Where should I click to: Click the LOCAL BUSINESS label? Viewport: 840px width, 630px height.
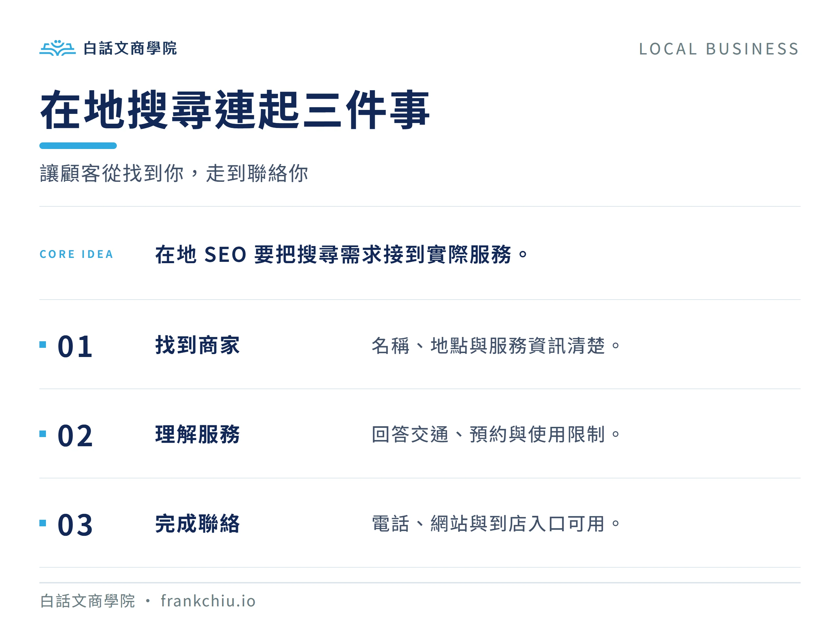[x=719, y=49]
